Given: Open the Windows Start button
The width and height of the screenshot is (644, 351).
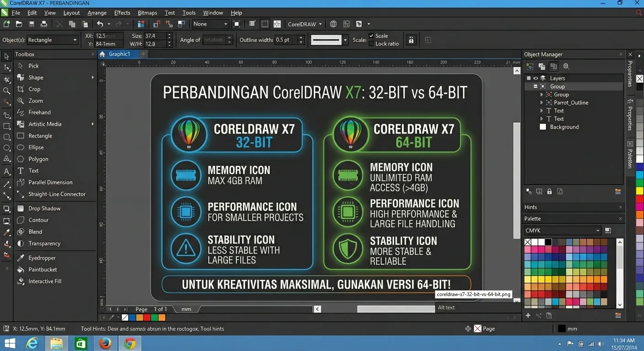Looking at the screenshot, I should click(10, 343).
